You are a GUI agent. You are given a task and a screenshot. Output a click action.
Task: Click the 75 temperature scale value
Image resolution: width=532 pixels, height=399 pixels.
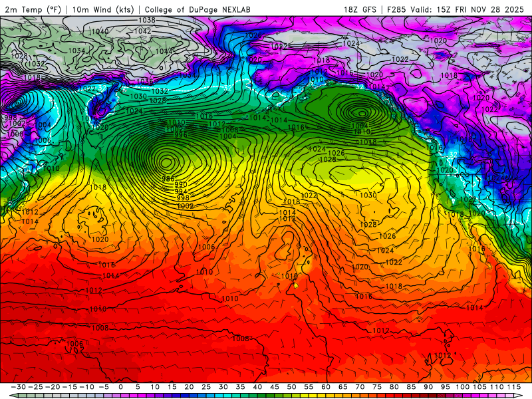pos(377,387)
